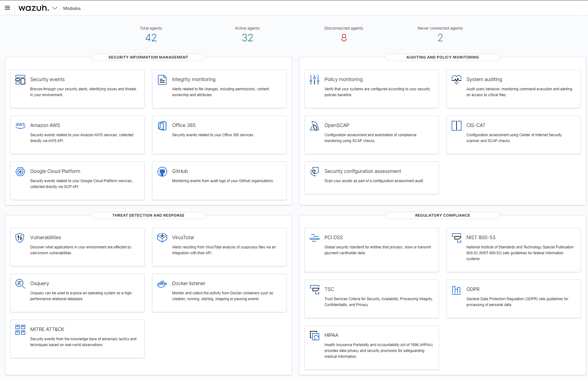Click the Security Information Management section header
The image size is (588, 380).
(x=148, y=57)
